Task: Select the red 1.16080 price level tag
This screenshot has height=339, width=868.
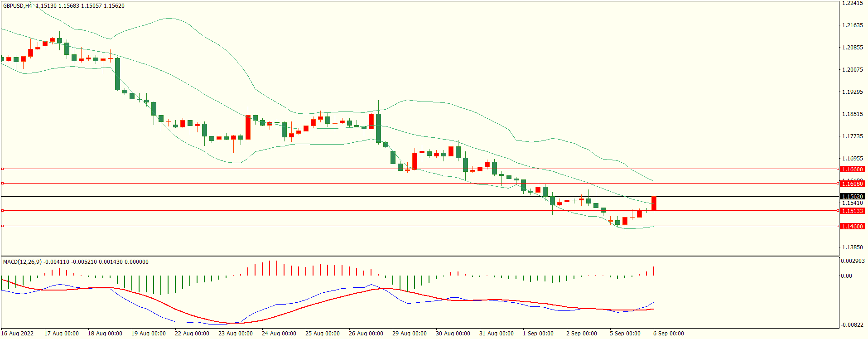Action: coord(852,184)
